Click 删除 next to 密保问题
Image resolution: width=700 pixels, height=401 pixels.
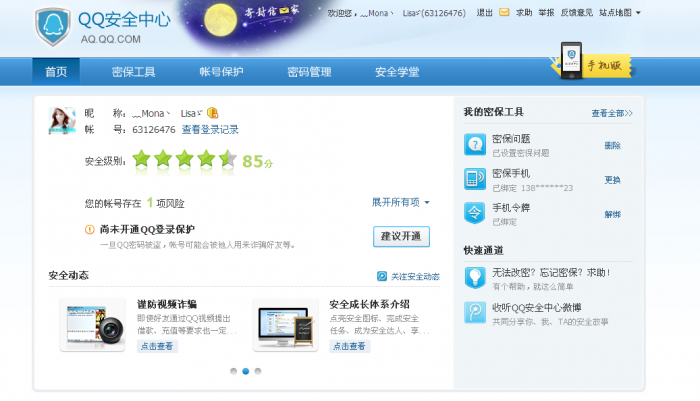click(x=612, y=145)
